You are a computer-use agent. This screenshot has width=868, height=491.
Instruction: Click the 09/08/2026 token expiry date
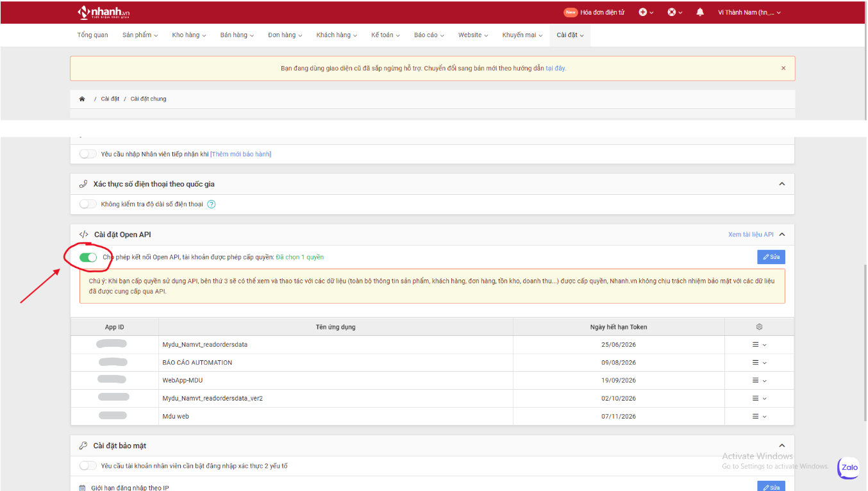tap(619, 363)
